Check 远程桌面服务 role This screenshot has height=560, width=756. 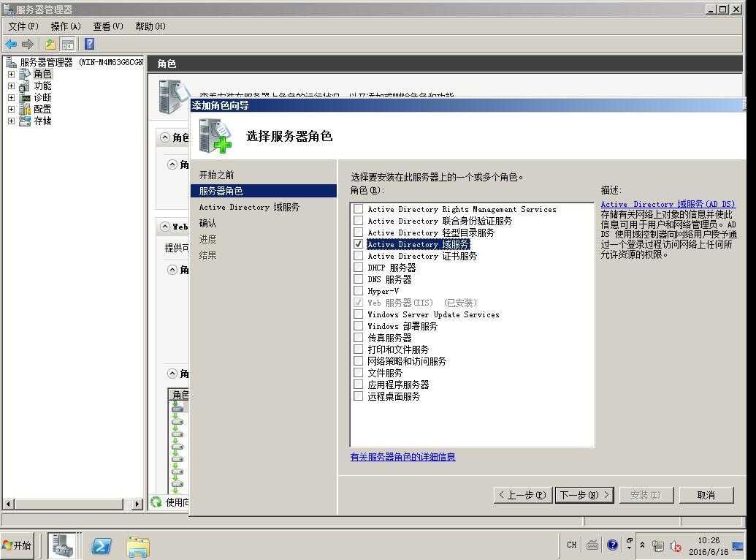click(358, 396)
